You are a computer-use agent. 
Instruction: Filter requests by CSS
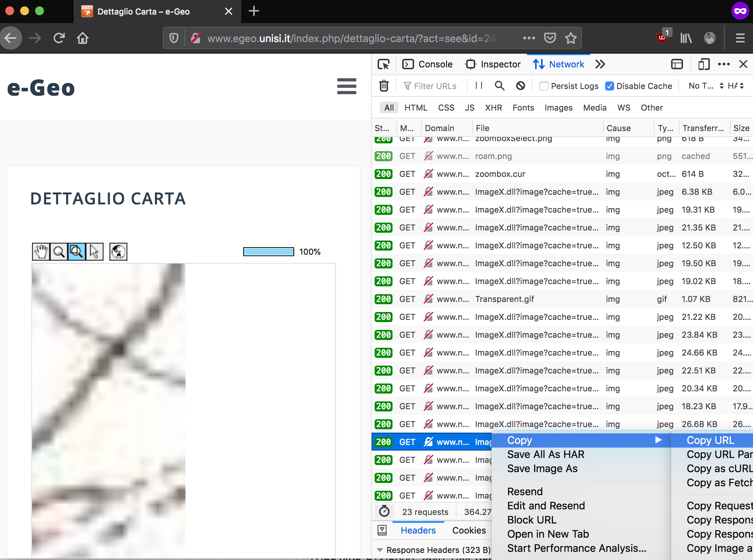click(446, 108)
